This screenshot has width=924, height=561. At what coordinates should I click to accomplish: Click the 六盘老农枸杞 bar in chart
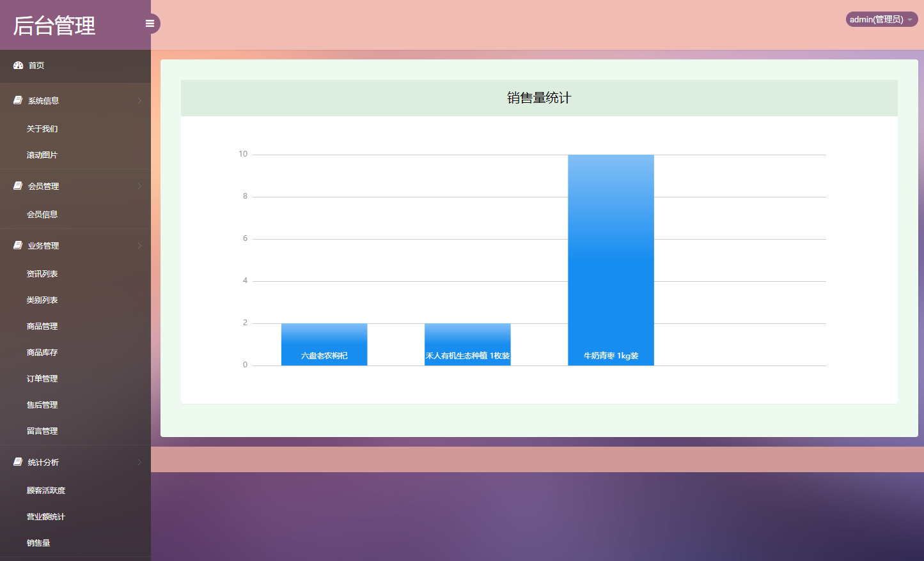[324, 344]
